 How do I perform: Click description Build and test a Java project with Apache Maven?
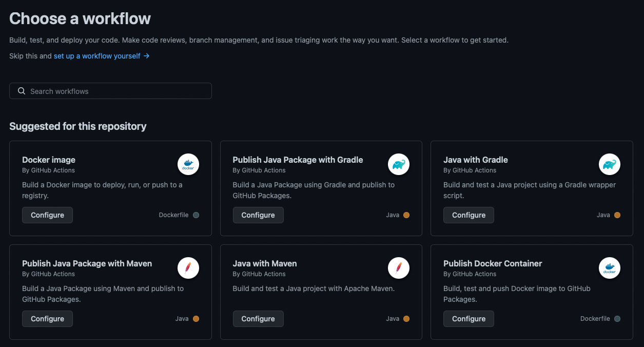314,288
